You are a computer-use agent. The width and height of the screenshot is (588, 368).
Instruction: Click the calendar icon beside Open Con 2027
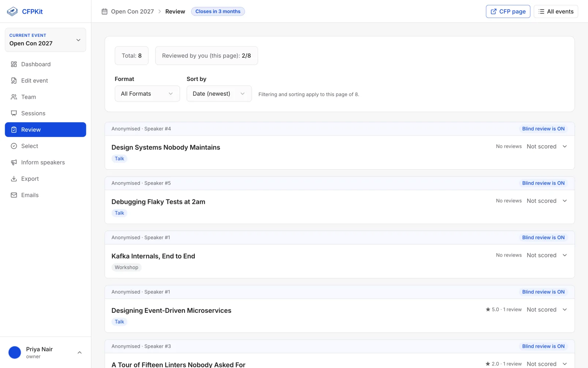click(104, 11)
